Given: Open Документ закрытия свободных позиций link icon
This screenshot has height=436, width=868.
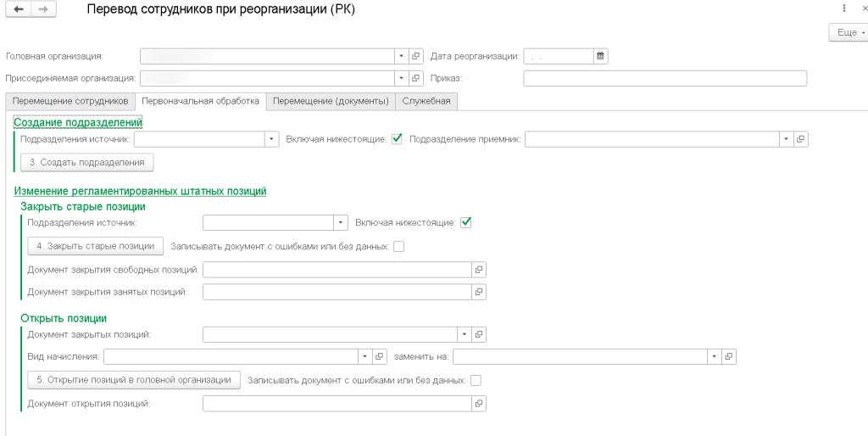Looking at the screenshot, I should coord(478,270).
